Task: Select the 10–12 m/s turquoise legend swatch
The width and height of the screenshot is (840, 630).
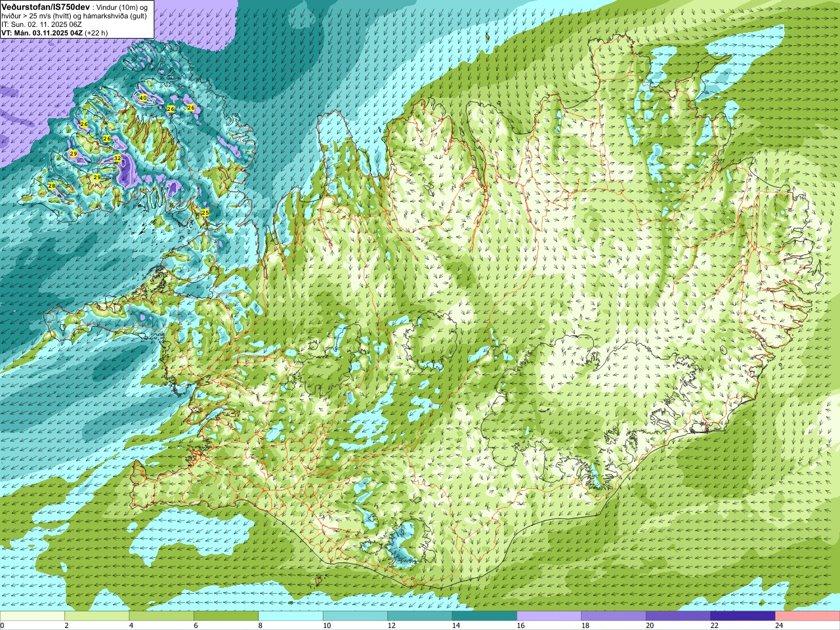Action: tap(355, 616)
